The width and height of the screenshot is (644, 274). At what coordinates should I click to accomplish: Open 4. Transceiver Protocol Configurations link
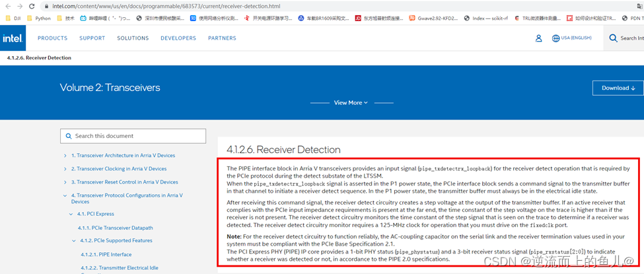pos(127,199)
